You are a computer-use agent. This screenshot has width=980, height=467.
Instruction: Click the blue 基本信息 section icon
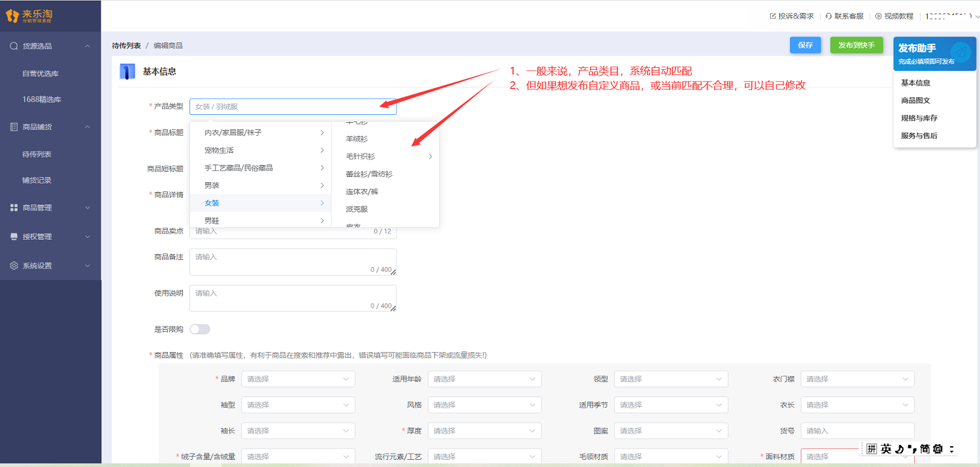click(x=127, y=72)
